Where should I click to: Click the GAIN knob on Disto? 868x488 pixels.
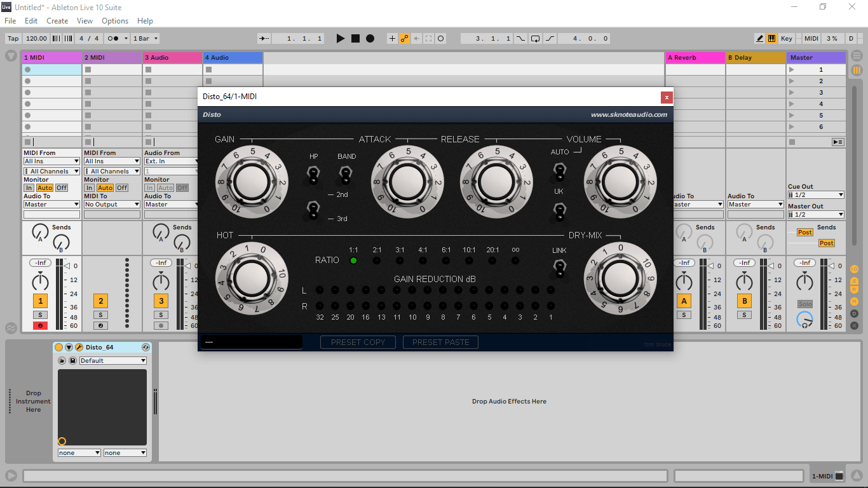(252, 182)
